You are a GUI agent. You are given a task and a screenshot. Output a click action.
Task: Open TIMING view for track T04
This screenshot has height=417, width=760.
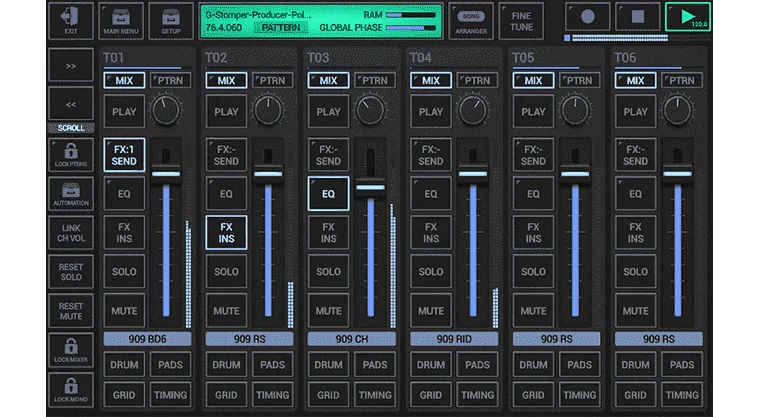477,395
